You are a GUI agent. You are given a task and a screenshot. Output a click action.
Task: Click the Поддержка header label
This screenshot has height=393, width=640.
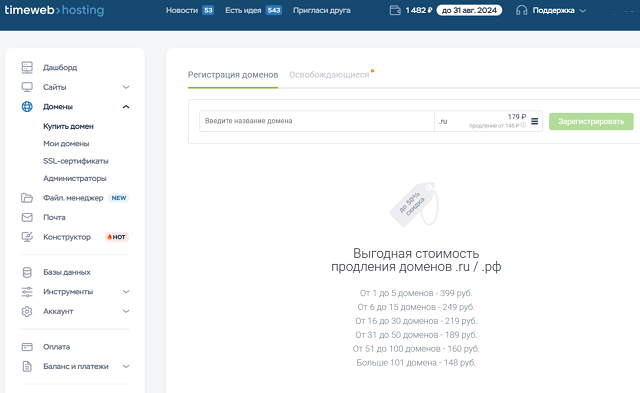[553, 10]
